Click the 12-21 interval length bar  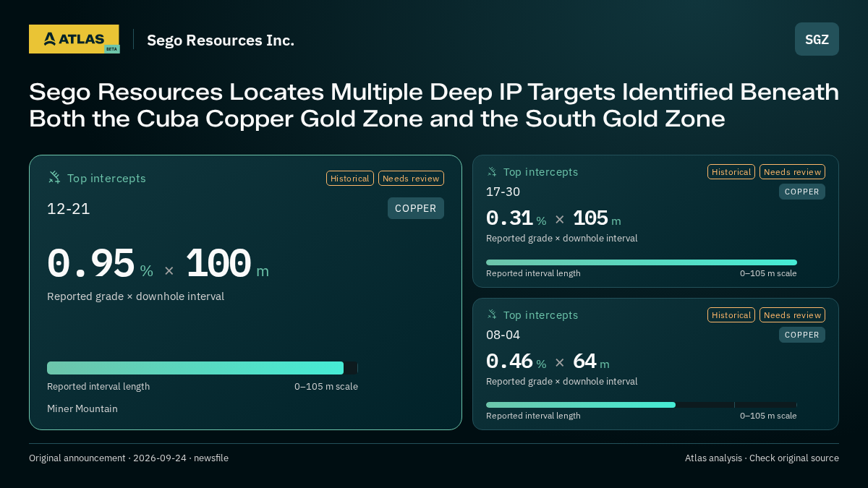(x=203, y=368)
